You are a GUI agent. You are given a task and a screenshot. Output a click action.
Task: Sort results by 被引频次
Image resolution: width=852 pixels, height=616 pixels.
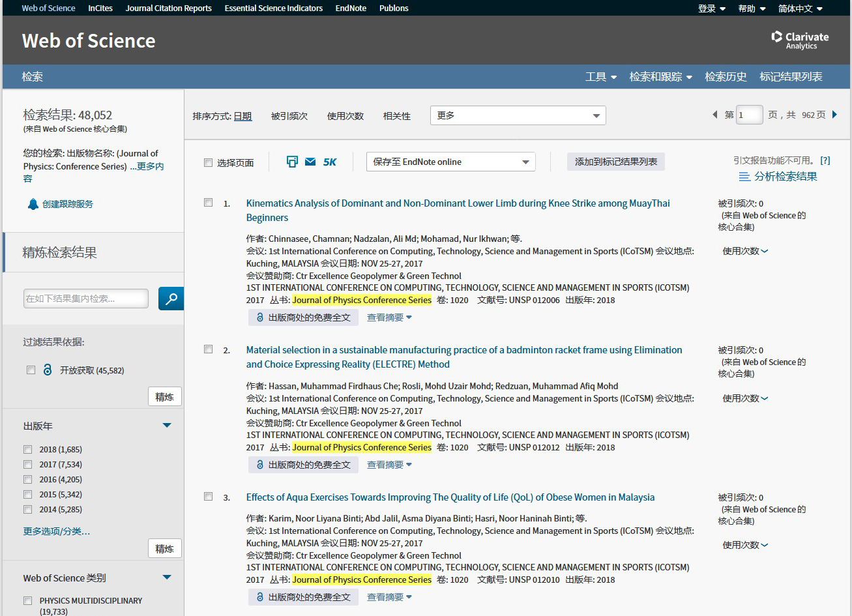click(x=289, y=116)
